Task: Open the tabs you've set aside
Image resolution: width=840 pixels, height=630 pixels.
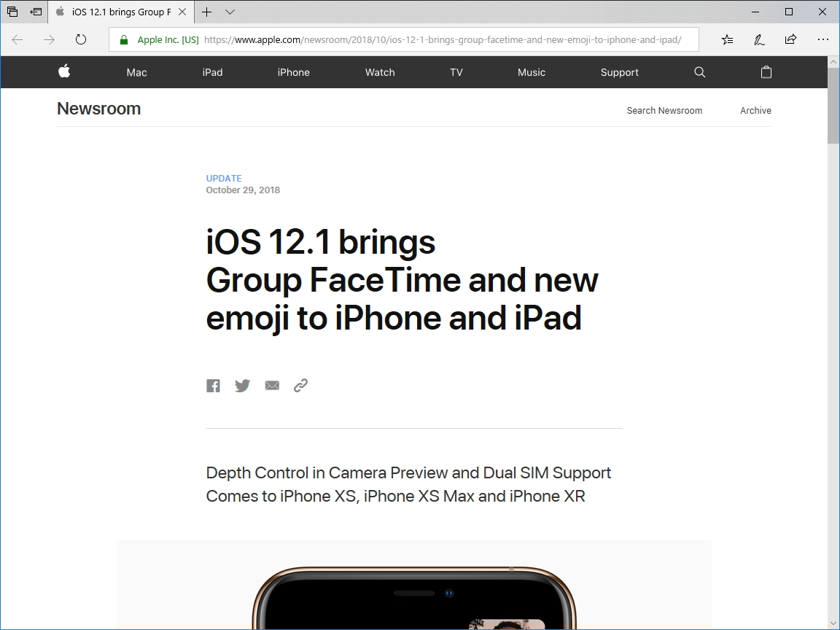Action: [12, 12]
